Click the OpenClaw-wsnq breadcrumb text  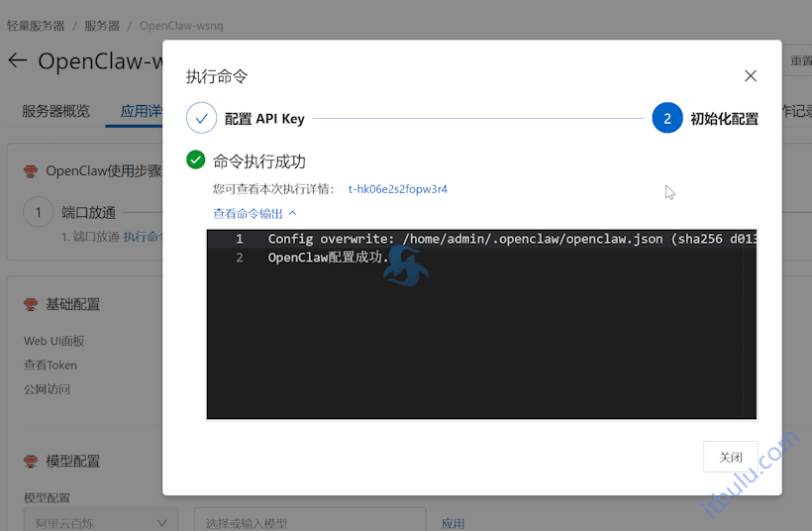click(181, 26)
